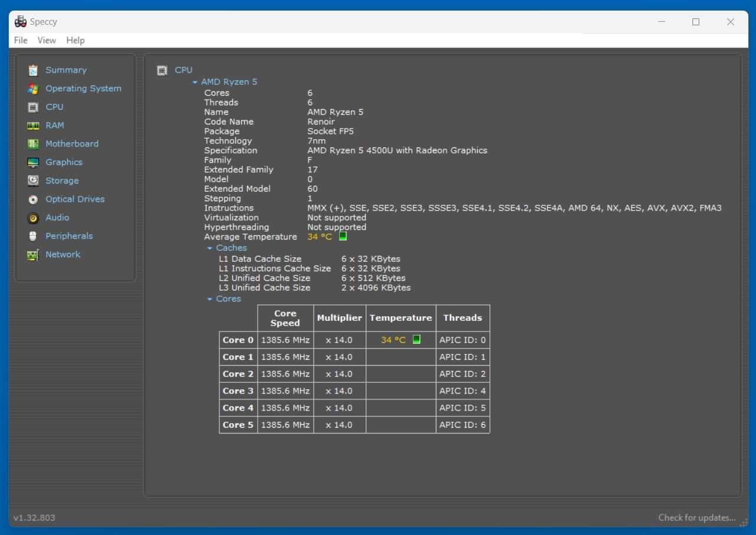This screenshot has width=756, height=535.
Task: Open the Storage section label
Action: tap(62, 180)
